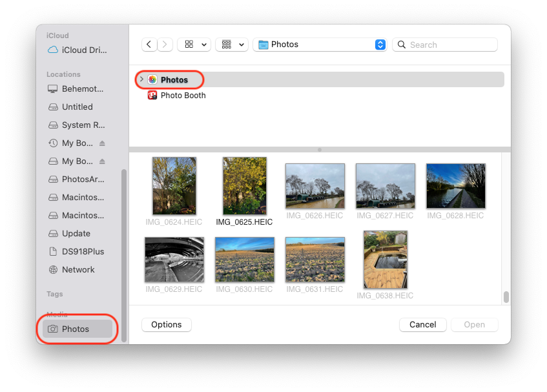Select thumbnail IMG_0627.HEIC
This screenshot has height=392, width=547.
tap(386, 186)
